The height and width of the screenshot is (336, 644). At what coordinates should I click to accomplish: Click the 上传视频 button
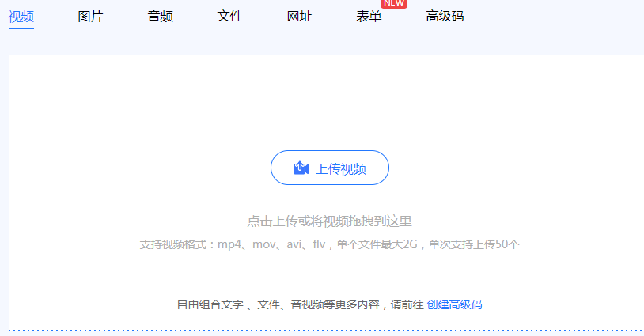pyautogui.click(x=330, y=168)
